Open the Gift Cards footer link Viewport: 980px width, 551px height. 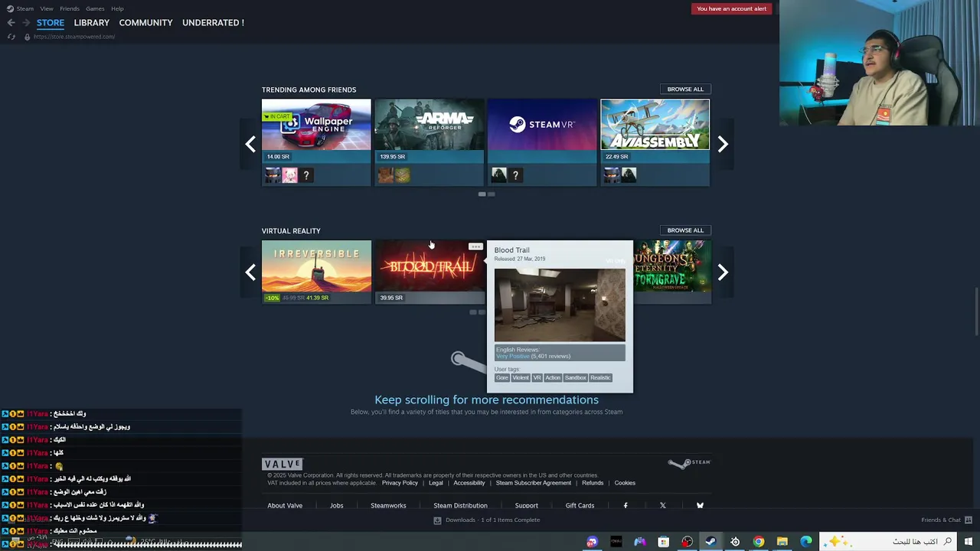coord(580,505)
